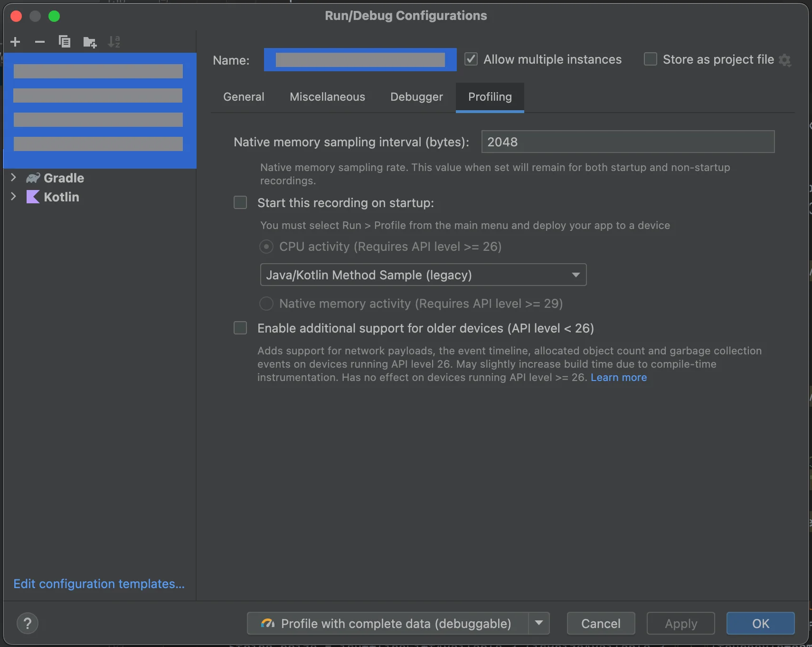Open help with question mark button
This screenshot has width=812, height=647.
(x=28, y=623)
